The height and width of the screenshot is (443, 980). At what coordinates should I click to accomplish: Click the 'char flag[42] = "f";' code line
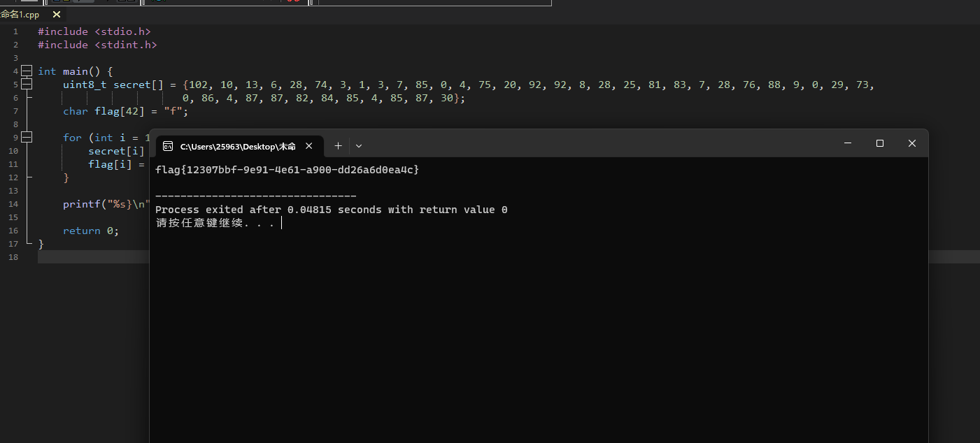coord(126,111)
